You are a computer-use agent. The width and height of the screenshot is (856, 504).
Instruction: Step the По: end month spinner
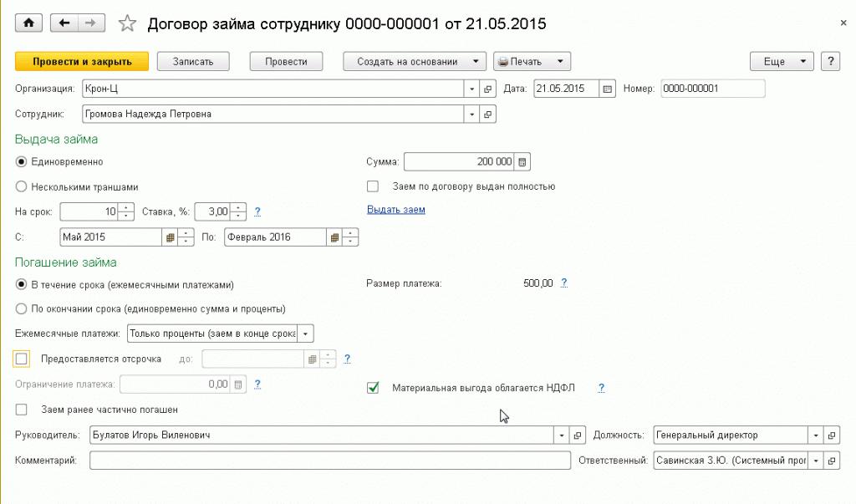point(350,237)
